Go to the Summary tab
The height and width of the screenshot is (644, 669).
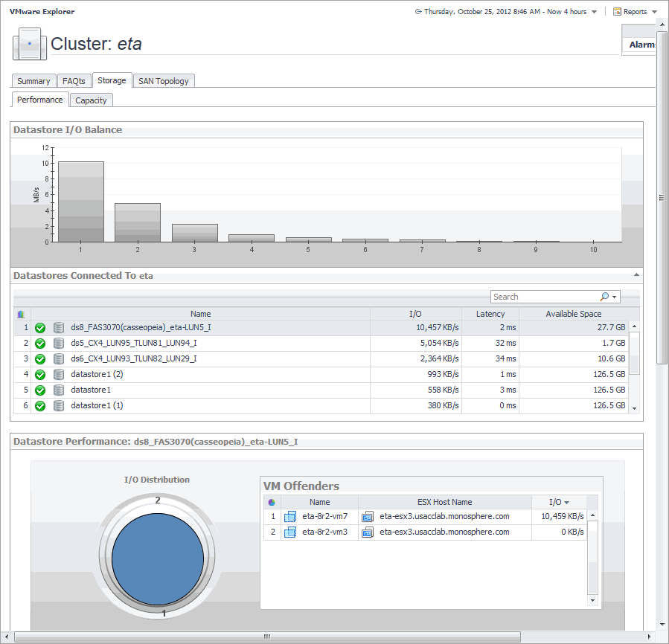click(33, 81)
